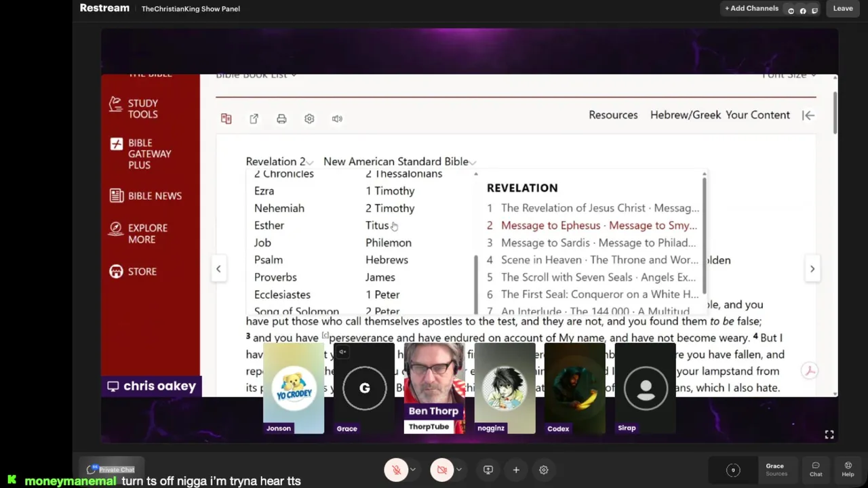The image size is (868, 488).
Task: Click the audio Bible speaker icon
Action: (337, 119)
